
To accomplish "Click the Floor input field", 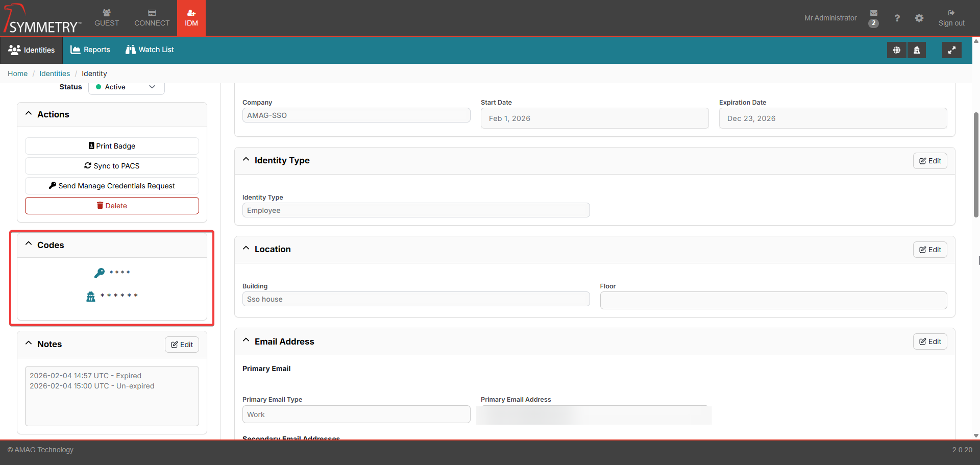I will (773, 300).
